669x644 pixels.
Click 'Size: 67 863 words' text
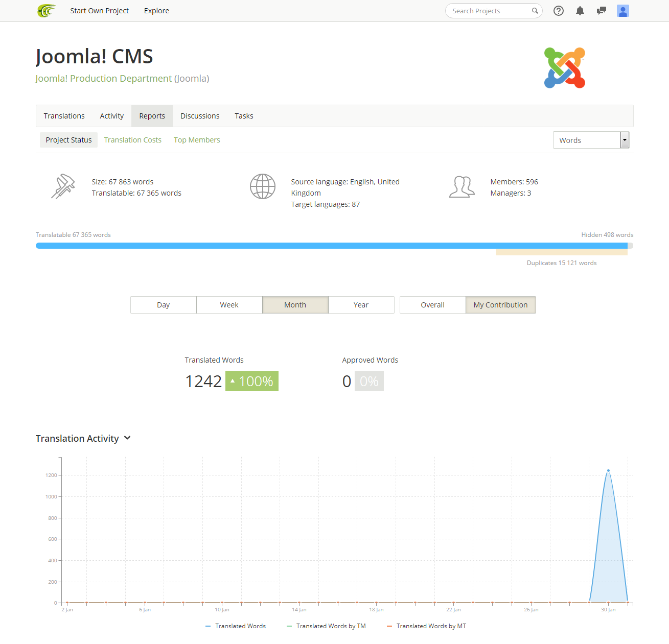click(123, 182)
